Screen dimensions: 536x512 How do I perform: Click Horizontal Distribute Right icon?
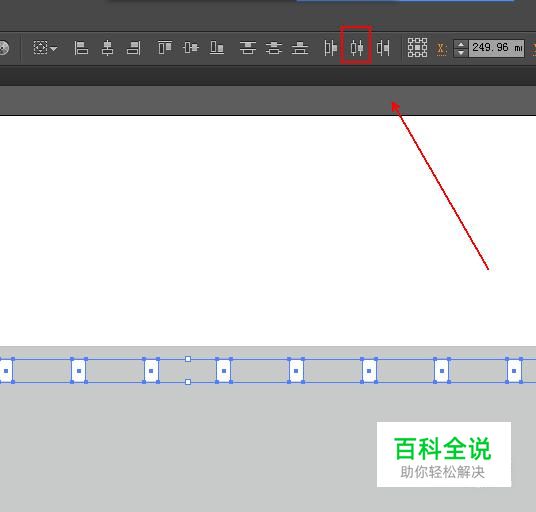tap(383, 48)
